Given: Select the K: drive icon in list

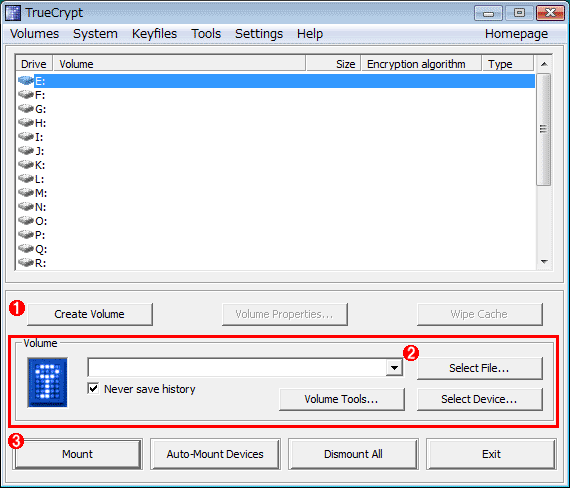Looking at the screenshot, I should click(x=25, y=164).
